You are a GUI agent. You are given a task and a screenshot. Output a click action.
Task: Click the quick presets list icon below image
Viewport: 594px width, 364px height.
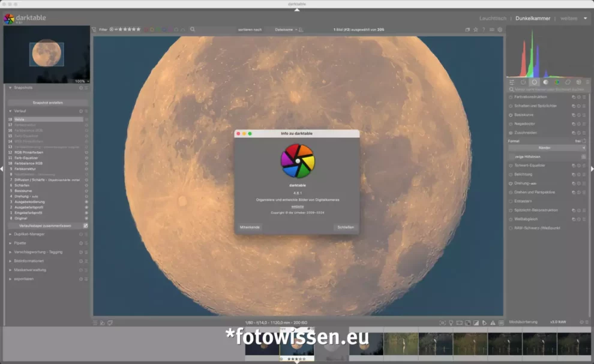click(x=95, y=323)
